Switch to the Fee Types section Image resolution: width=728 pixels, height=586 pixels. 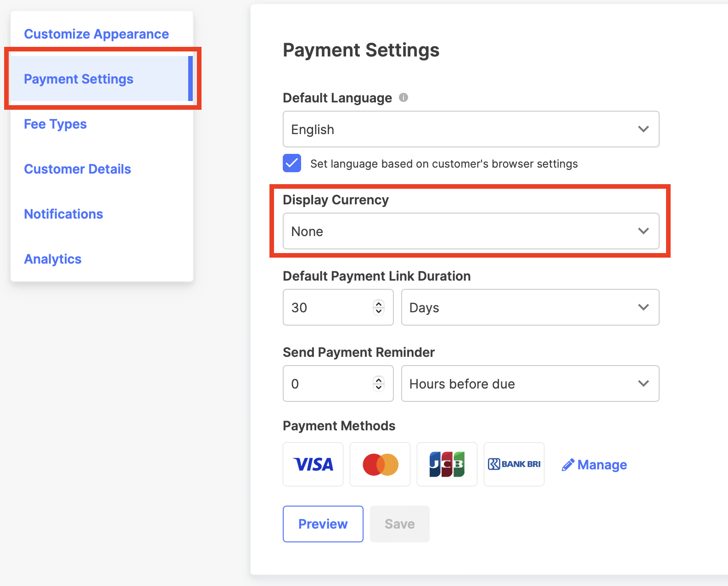point(55,124)
